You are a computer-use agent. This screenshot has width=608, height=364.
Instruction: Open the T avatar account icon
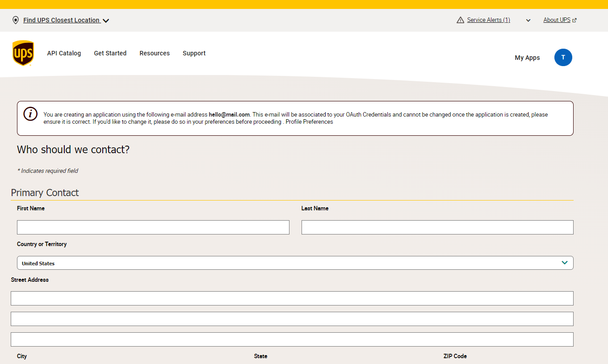[x=563, y=57]
